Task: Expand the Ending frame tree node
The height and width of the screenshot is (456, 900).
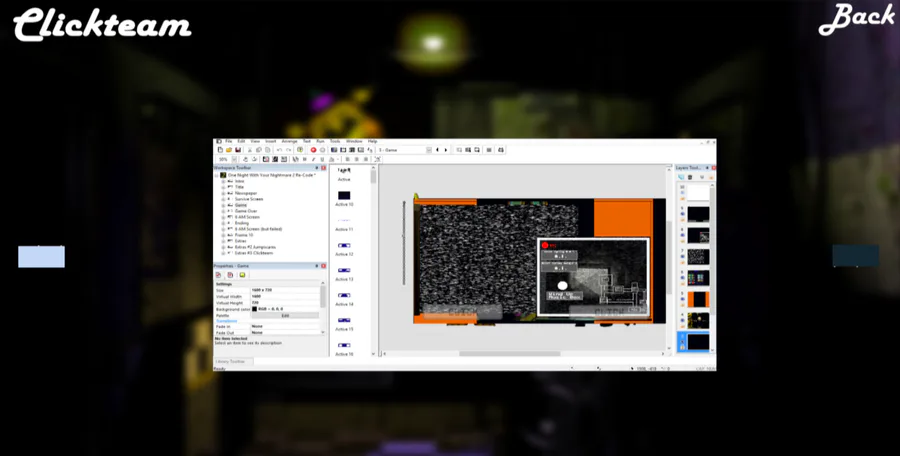Action: [x=223, y=223]
